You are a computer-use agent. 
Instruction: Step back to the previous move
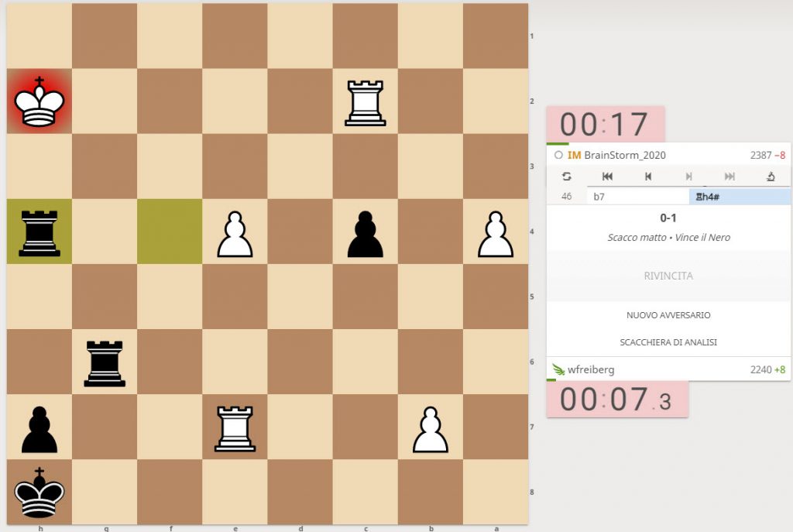pos(648,177)
